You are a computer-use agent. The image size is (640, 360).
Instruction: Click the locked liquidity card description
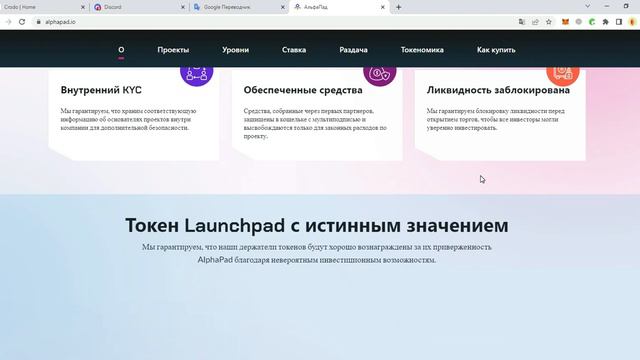tap(496, 119)
